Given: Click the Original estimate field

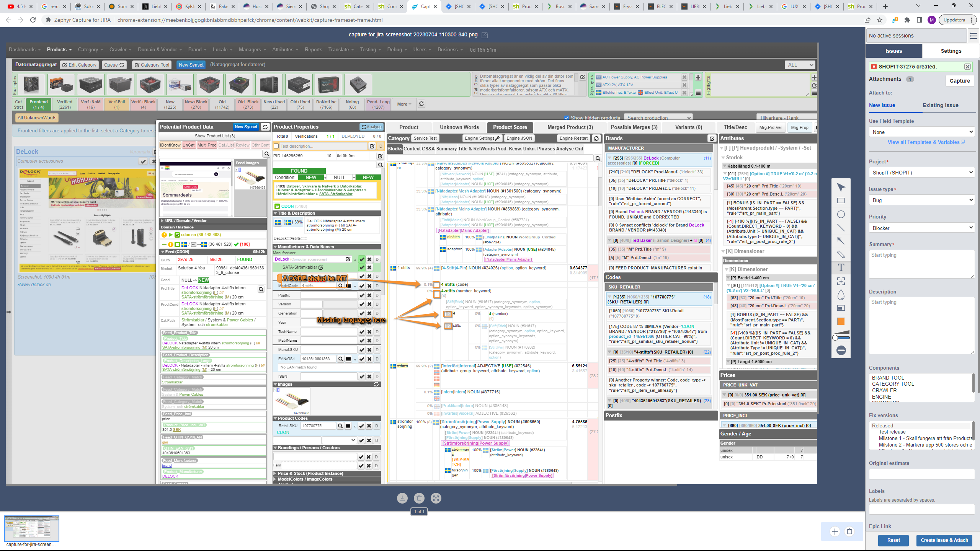Looking at the screenshot, I should (922, 474).
